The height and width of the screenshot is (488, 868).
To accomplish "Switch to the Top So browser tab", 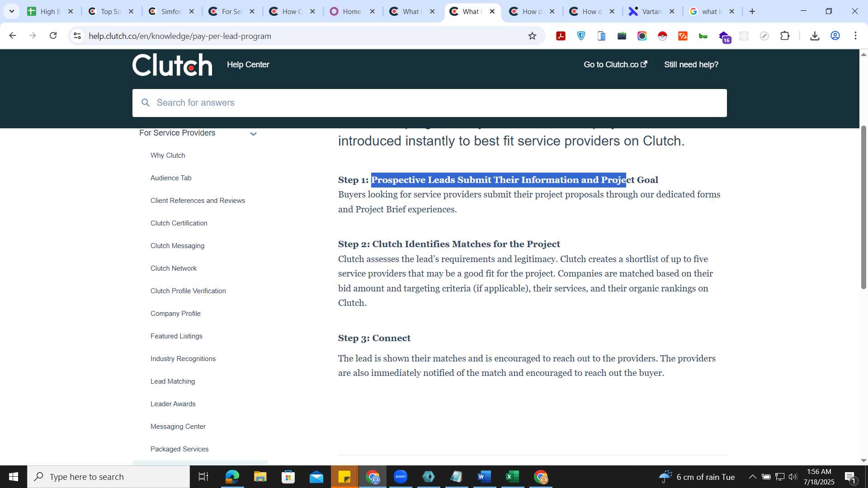I will coord(111,11).
